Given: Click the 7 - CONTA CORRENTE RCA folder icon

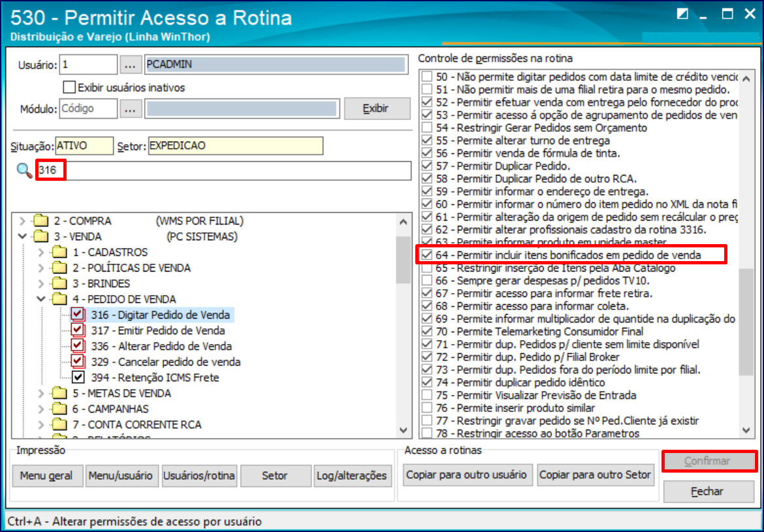Looking at the screenshot, I should click(60, 424).
